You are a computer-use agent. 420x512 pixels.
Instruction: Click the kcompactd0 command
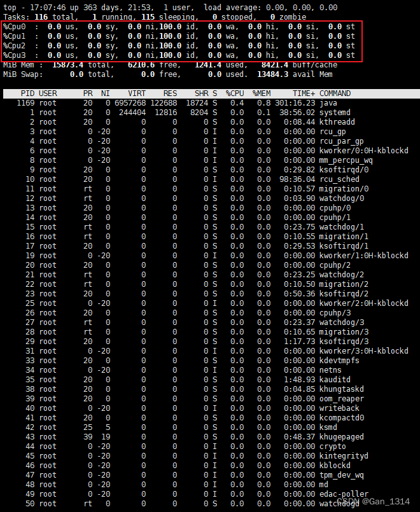[341, 418]
